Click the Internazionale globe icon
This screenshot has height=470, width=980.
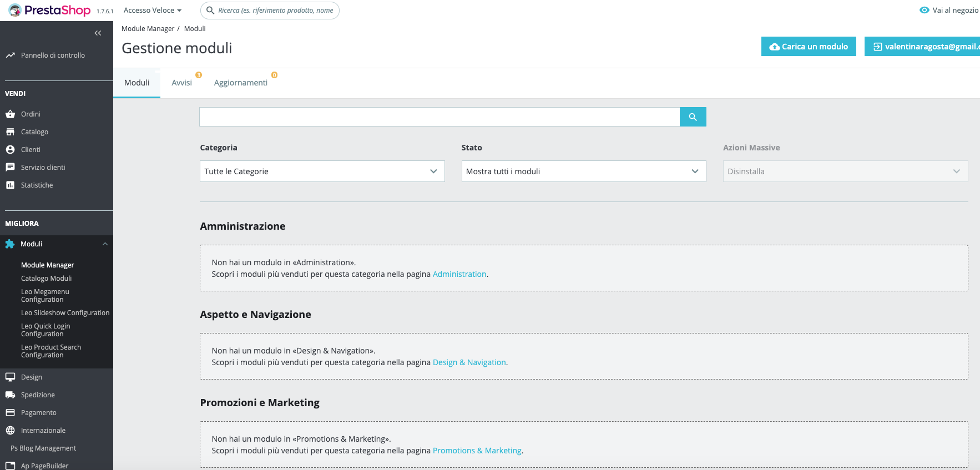pos(10,430)
